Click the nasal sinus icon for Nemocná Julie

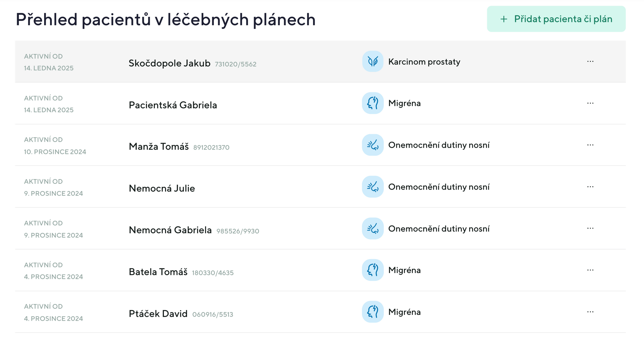click(372, 187)
